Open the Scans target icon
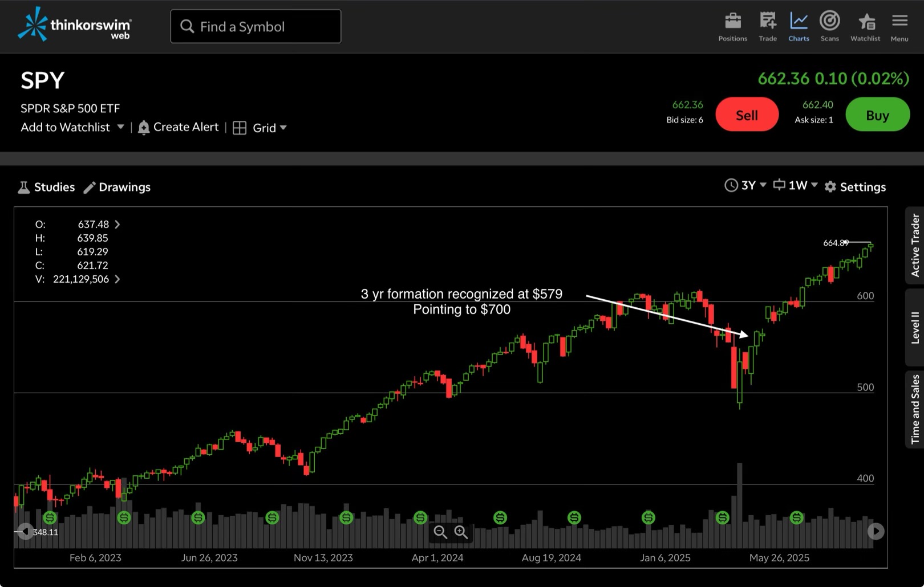This screenshot has width=924, height=587. (829, 22)
